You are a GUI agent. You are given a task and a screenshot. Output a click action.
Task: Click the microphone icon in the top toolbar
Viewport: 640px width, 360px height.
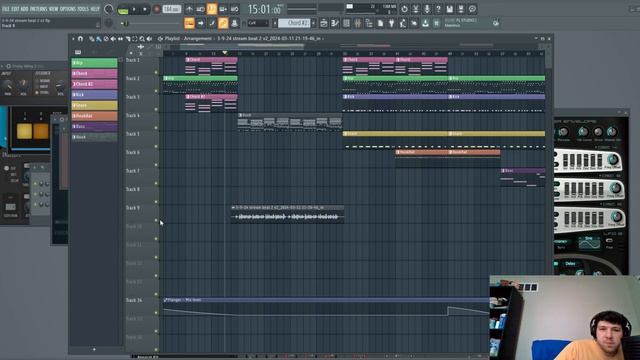click(427, 9)
